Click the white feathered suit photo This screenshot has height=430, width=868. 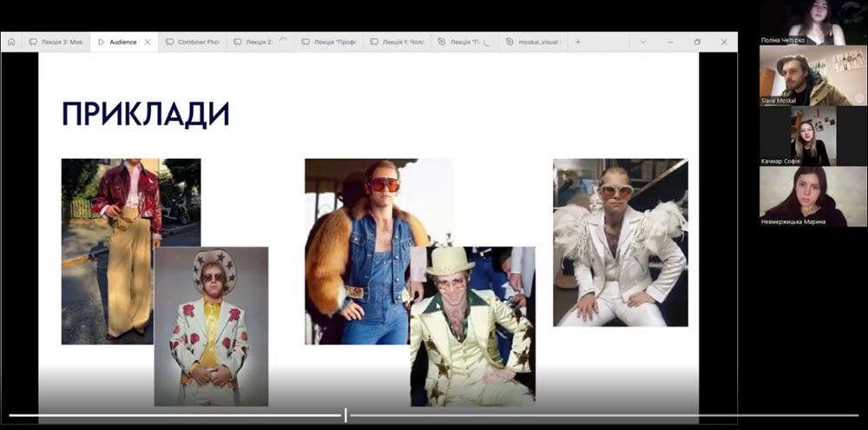tap(620, 242)
